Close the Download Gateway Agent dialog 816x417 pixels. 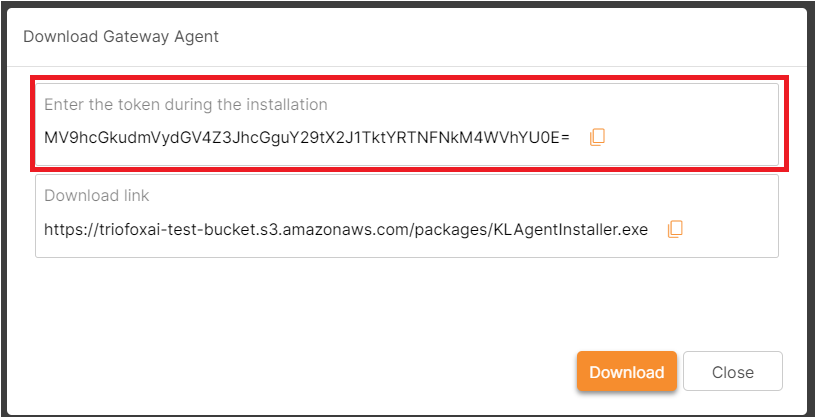click(733, 371)
